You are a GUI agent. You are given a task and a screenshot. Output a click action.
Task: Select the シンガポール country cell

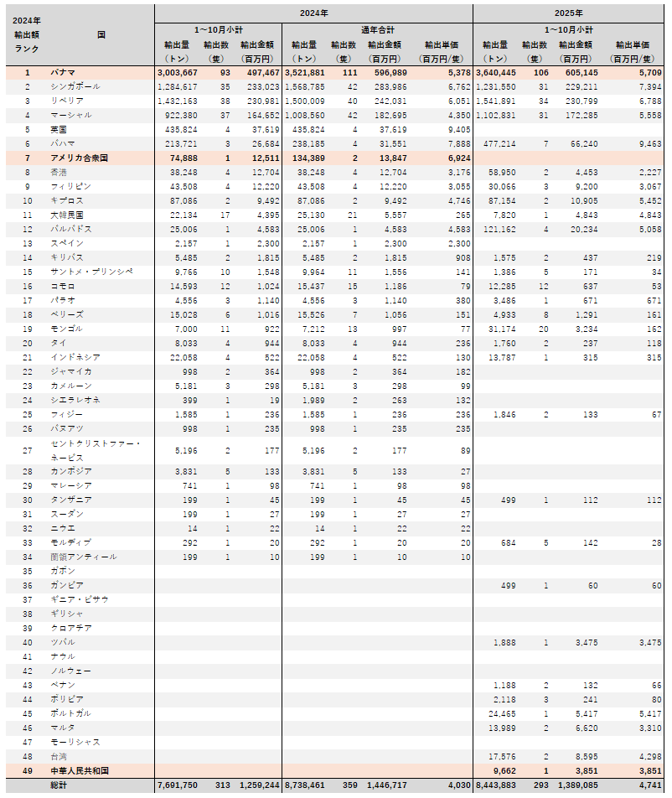click(x=75, y=86)
